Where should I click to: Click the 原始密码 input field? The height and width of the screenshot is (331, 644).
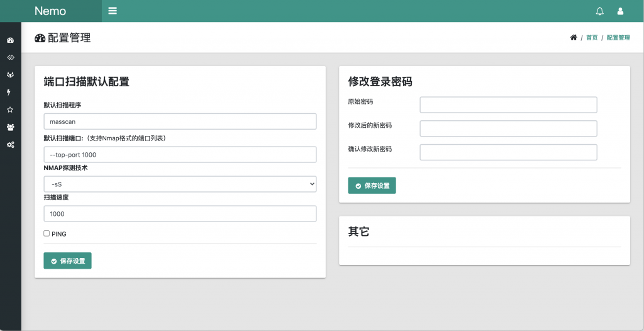coord(508,105)
